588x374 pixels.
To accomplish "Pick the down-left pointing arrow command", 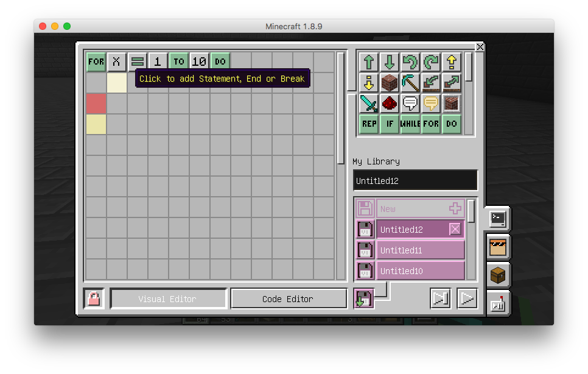I will click(431, 82).
